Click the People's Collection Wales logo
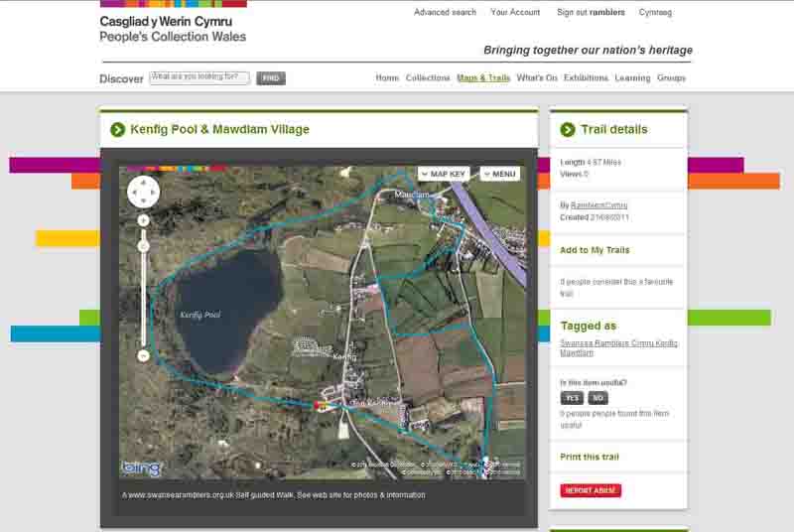The width and height of the screenshot is (794, 532). [173, 29]
